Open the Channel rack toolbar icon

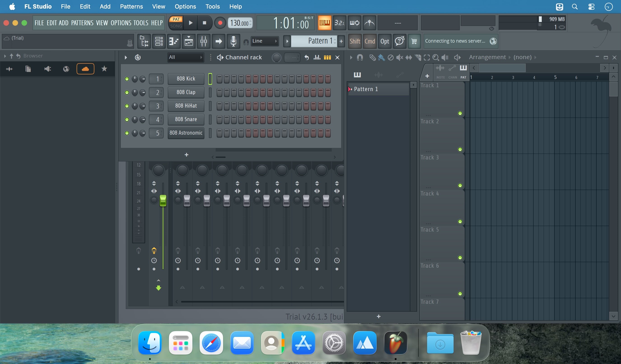159,41
